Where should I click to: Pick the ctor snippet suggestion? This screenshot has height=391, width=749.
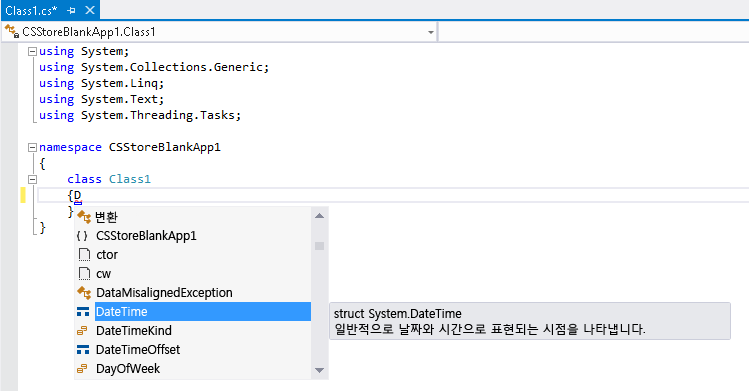[193, 254]
